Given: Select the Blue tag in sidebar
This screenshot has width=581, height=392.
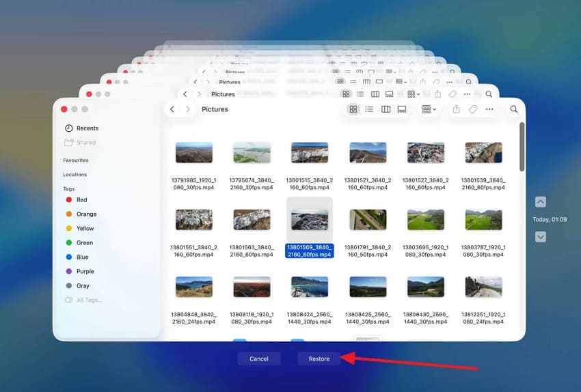Looking at the screenshot, I should click(x=77, y=257).
